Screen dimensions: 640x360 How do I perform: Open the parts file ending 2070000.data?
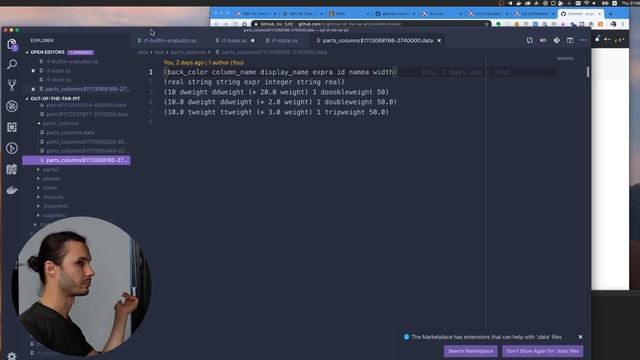[x=85, y=114]
